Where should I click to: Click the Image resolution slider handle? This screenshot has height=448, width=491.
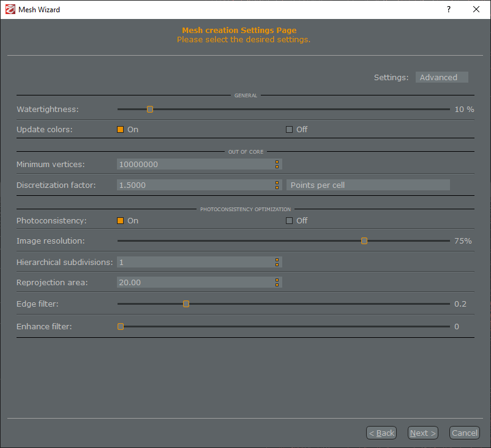pyautogui.click(x=364, y=241)
